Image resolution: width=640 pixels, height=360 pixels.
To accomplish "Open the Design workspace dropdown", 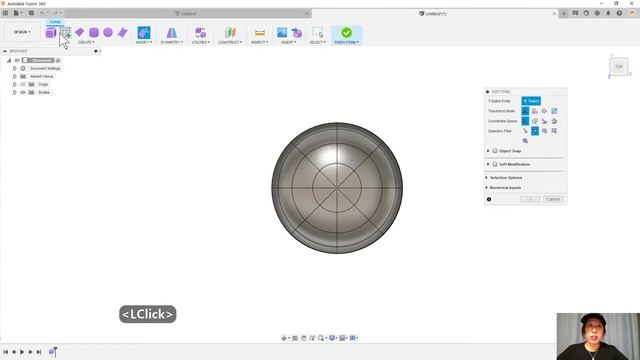I will coord(22,32).
